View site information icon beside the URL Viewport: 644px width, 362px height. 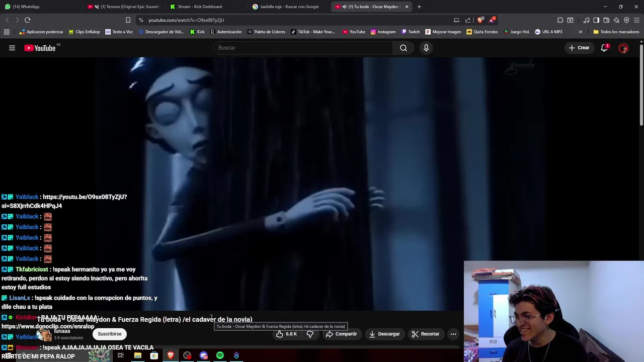click(x=141, y=20)
